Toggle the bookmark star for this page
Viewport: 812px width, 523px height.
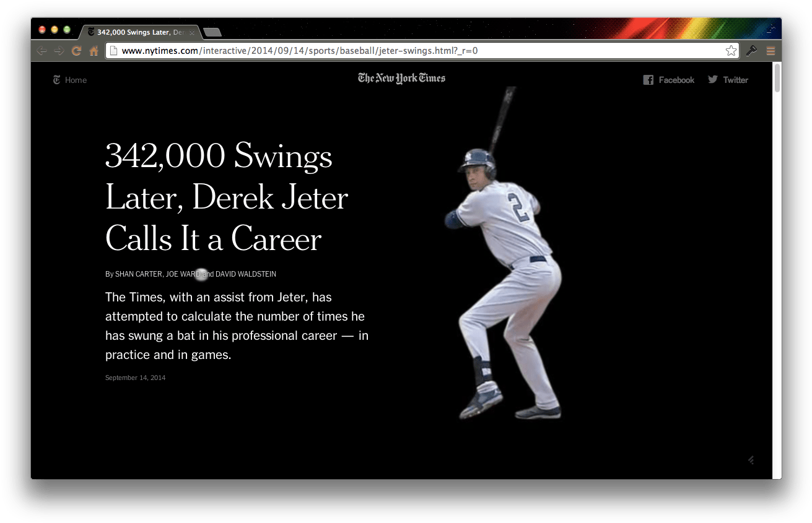pos(731,51)
